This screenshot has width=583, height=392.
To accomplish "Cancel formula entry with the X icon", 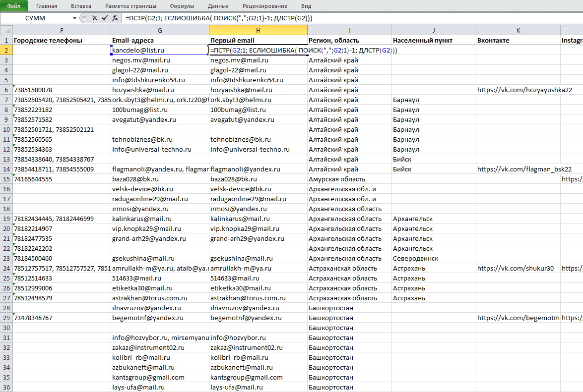I will tap(94, 18).
